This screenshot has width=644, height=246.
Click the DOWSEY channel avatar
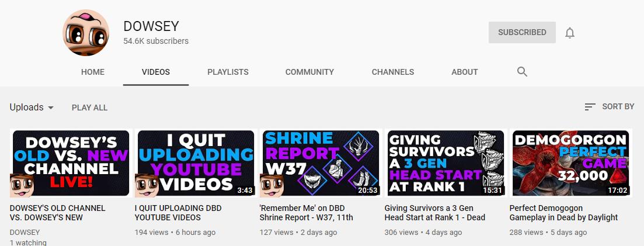pos(86,33)
